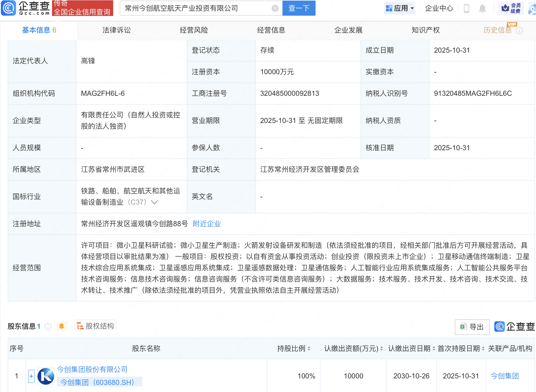
Task: Export shareholder data with the 导出 Excel icon
Action: click(x=472, y=327)
